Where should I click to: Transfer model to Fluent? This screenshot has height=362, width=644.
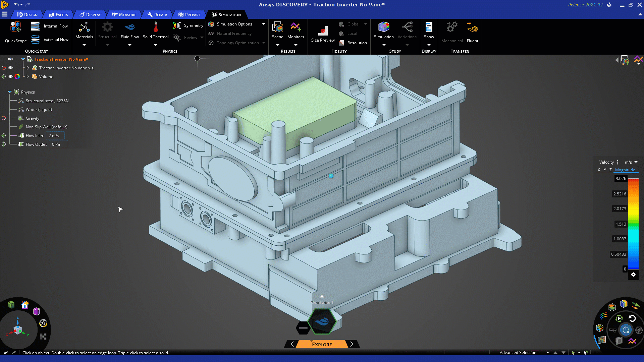click(x=472, y=28)
